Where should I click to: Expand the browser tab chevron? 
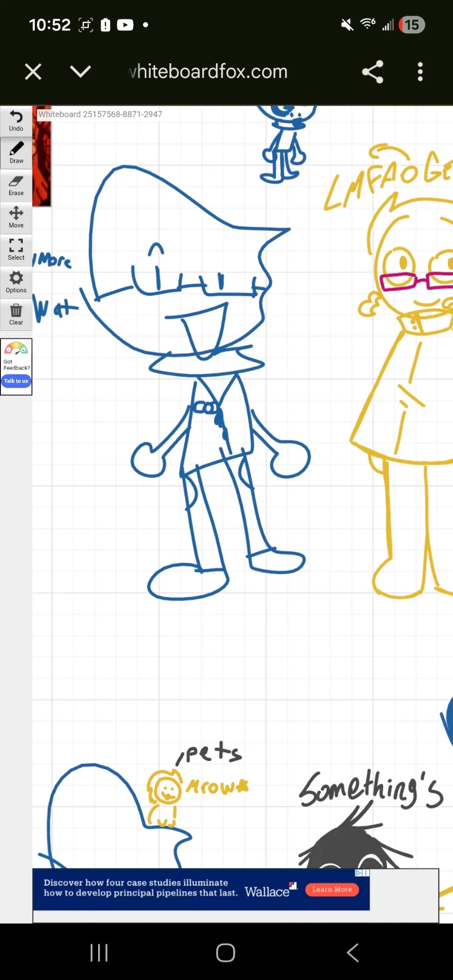pos(81,72)
